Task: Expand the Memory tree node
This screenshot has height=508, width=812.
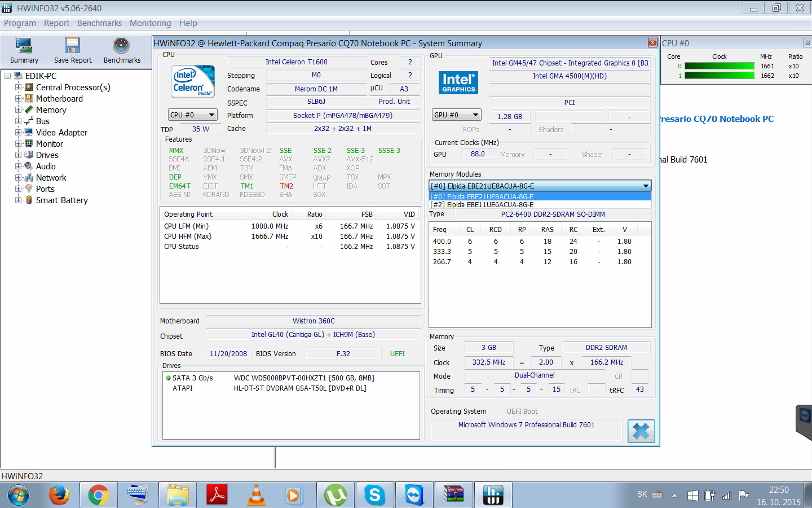Action: [18, 110]
